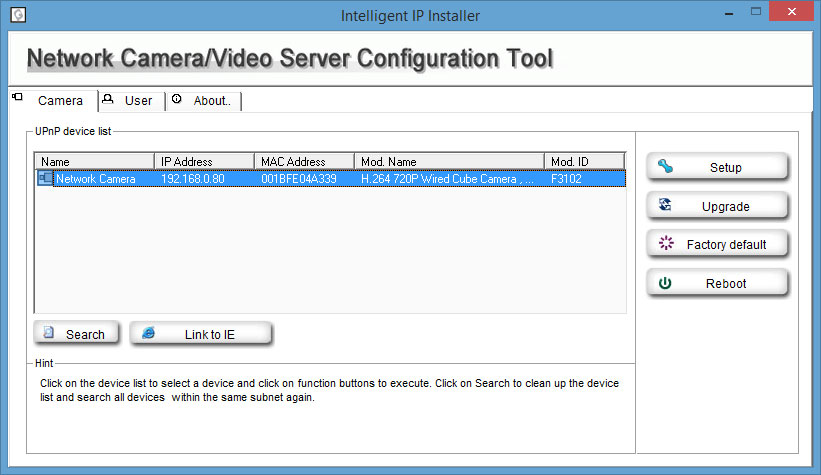The height and width of the screenshot is (475, 821).
Task: Click the green power icon on Reboot
Action: [665, 283]
